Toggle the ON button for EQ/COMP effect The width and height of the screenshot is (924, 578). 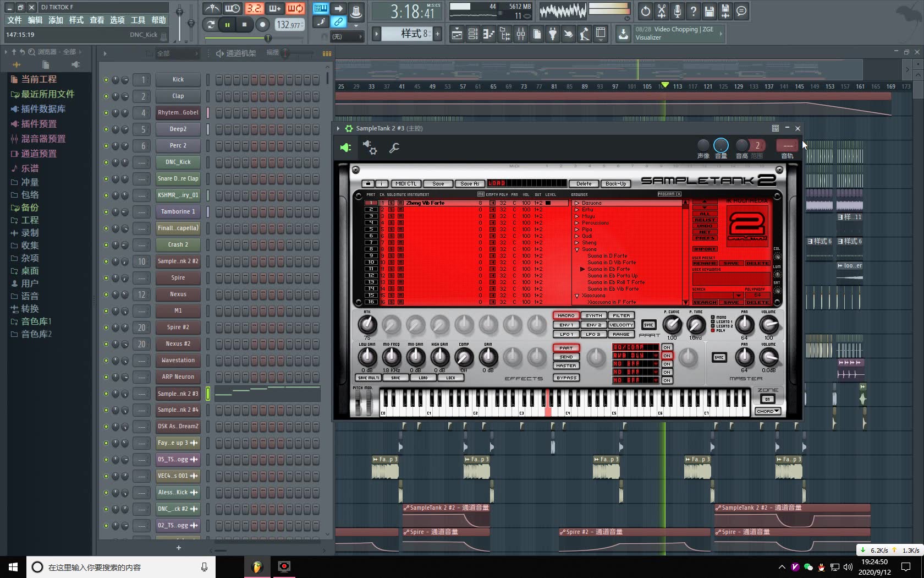tap(667, 347)
